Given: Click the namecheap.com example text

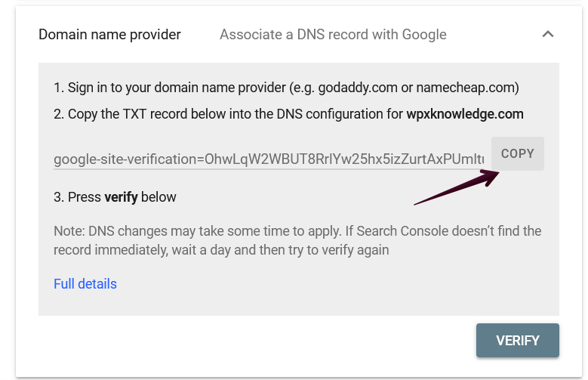Looking at the screenshot, I should click(467, 88).
